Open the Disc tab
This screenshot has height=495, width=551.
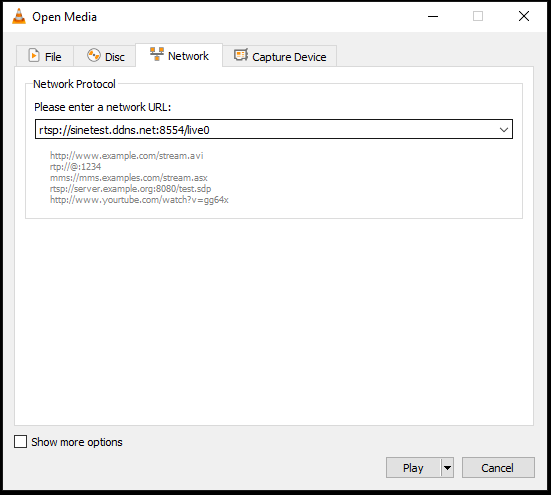tap(104, 56)
